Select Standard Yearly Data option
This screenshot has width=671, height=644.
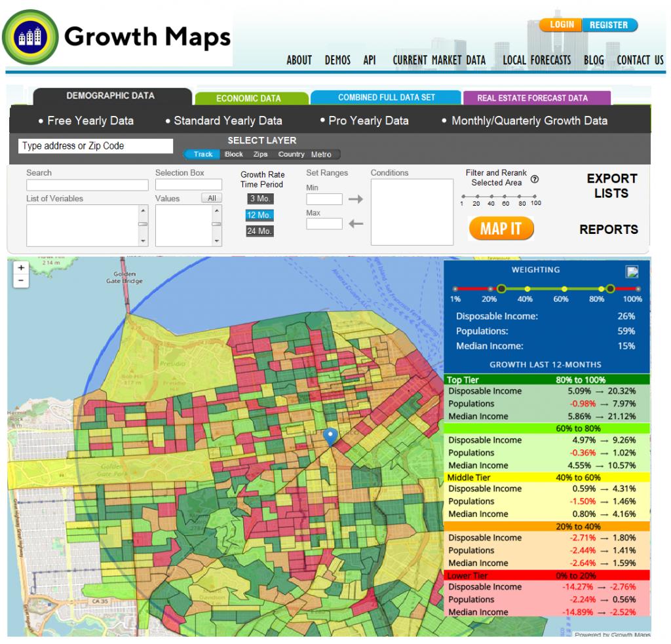224,121
